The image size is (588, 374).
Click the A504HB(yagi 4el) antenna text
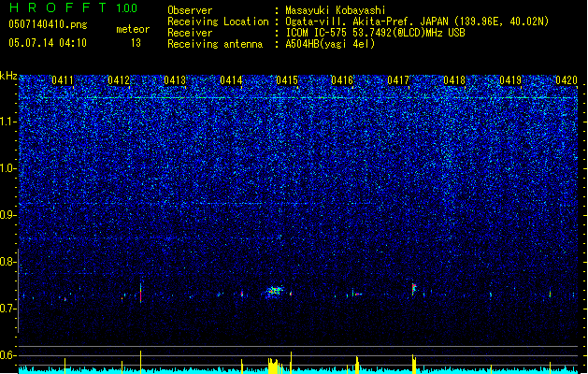pyautogui.click(x=330, y=44)
